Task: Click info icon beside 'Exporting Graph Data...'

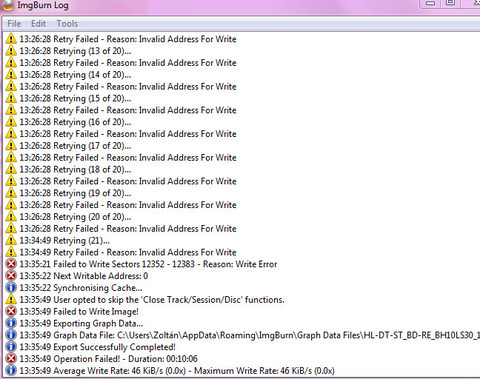Action: point(11,323)
